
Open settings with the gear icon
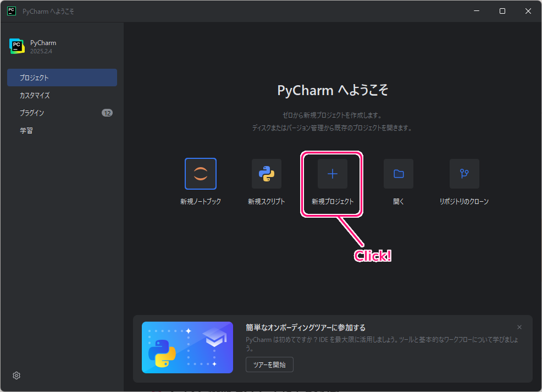[x=16, y=376]
